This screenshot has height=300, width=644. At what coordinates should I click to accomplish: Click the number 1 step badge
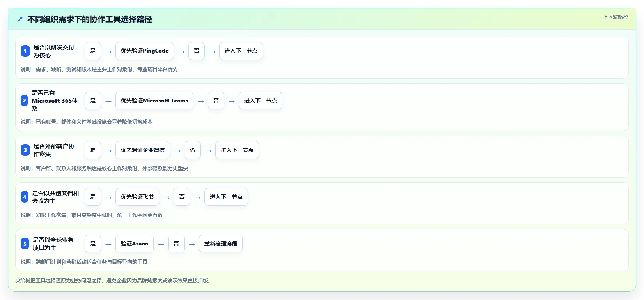point(25,51)
